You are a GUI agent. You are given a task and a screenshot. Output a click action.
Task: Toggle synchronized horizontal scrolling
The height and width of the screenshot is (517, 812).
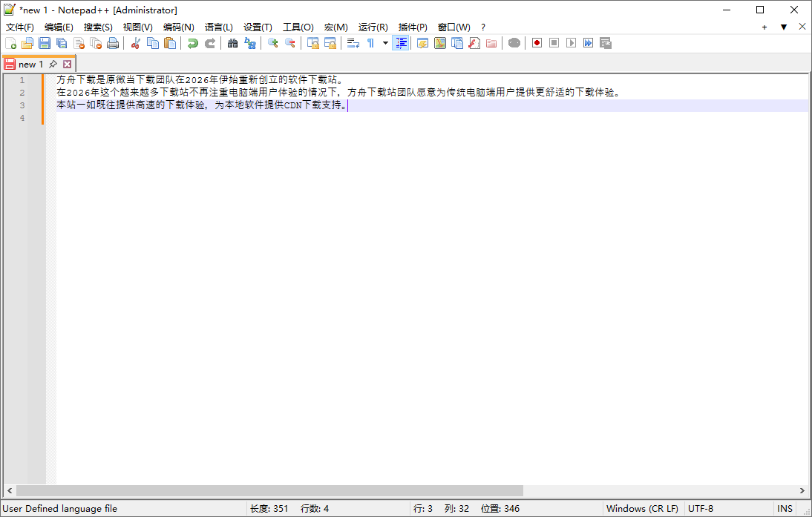(x=330, y=43)
